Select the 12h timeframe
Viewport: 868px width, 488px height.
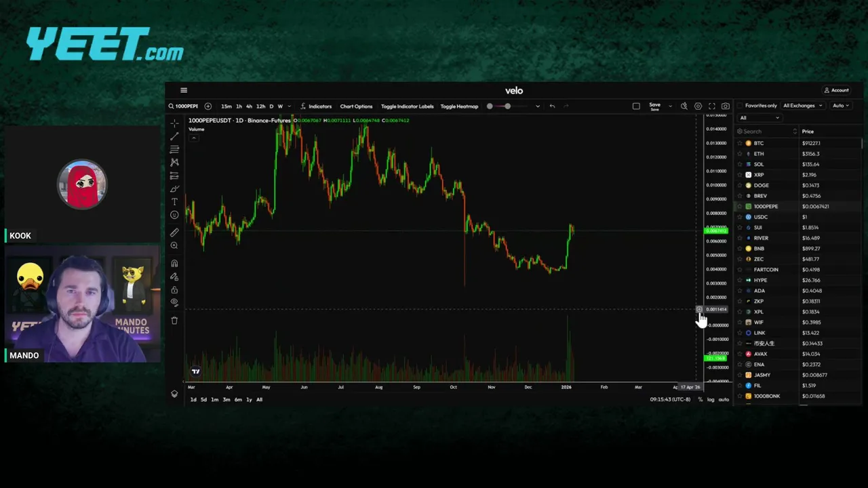pos(260,106)
